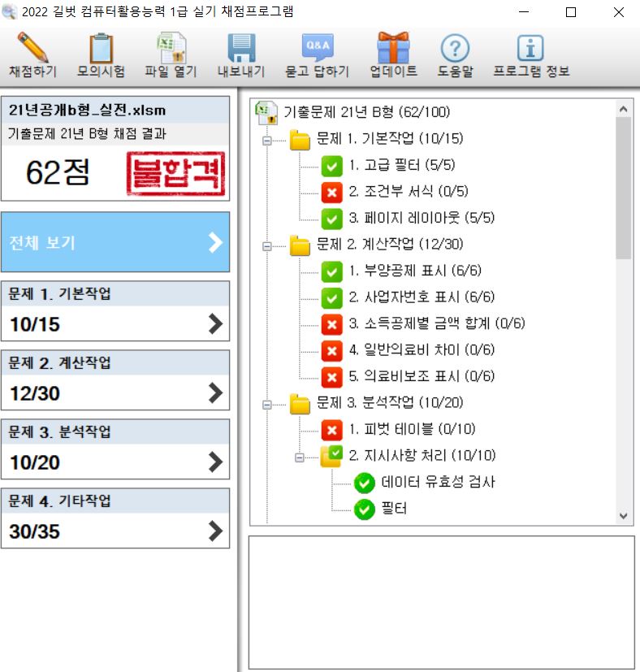
Task: Click the 업데이트 gift box icon
Action: pyautogui.click(x=393, y=49)
